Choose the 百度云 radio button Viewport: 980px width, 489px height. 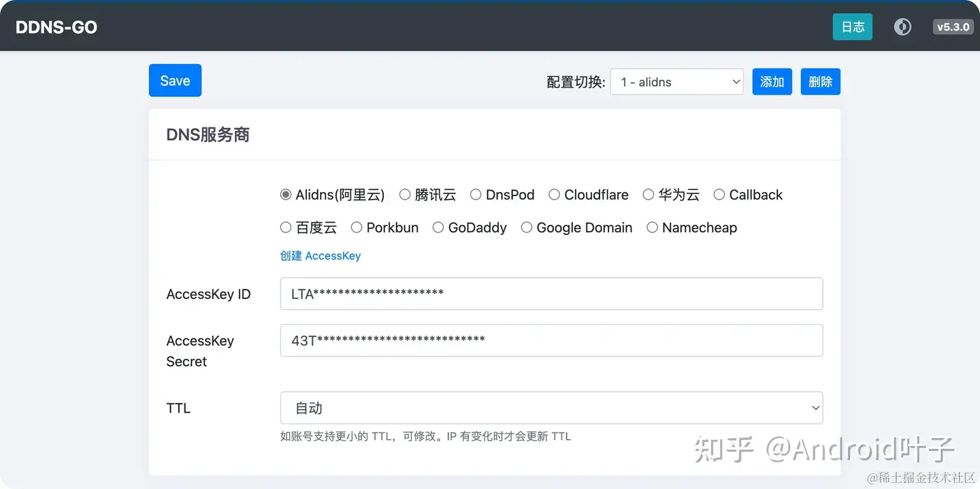pos(286,227)
